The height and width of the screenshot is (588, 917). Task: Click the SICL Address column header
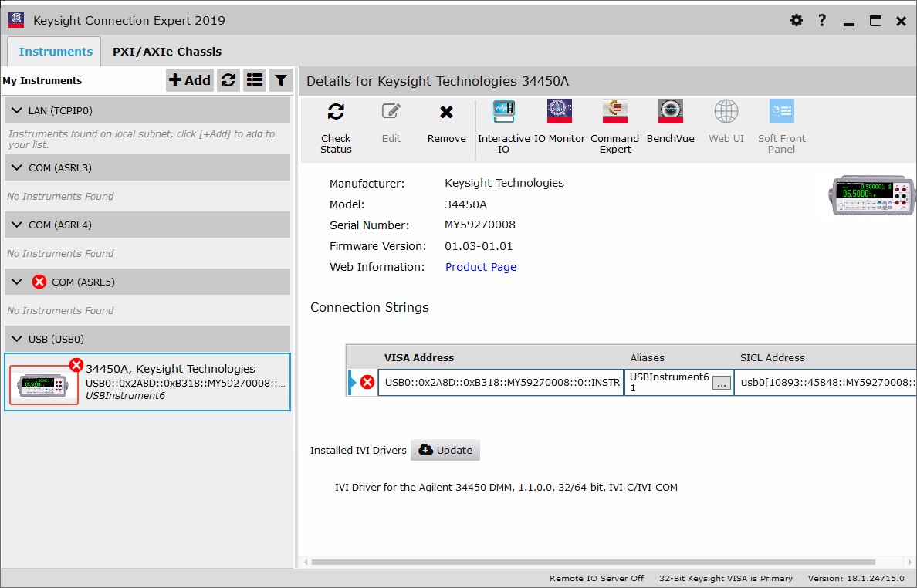[772, 358]
